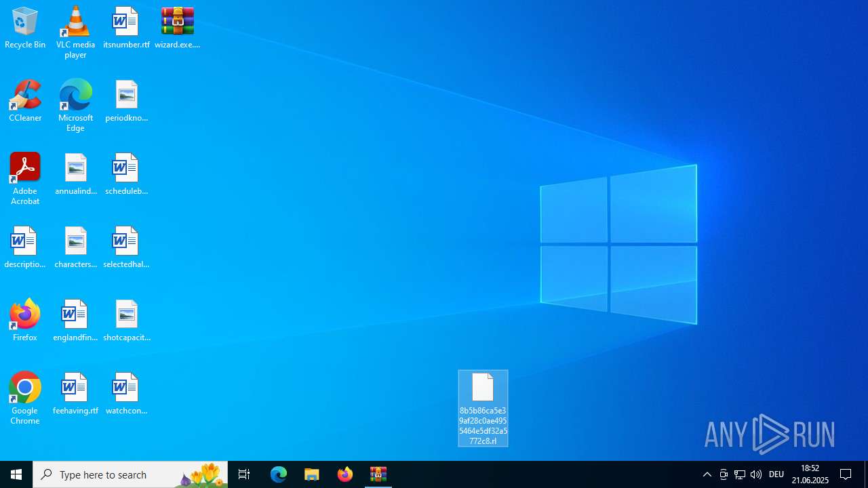Open Microsoft Edge from the taskbar
The height and width of the screenshot is (488, 868).
[279, 474]
